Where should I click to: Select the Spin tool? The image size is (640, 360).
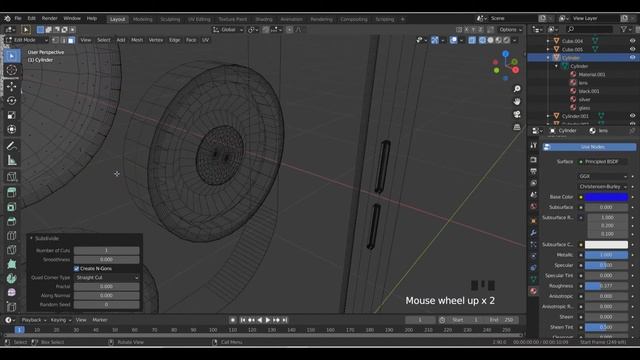11,278
